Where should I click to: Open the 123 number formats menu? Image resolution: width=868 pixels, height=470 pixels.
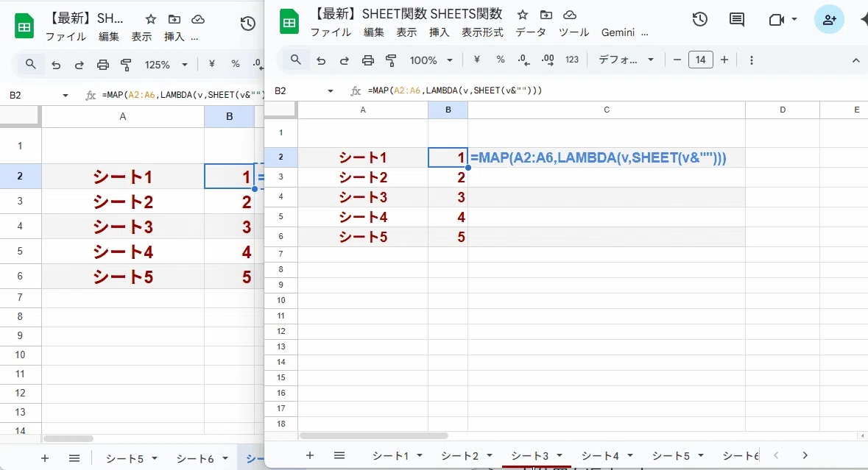pyautogui.click(x=572, y=60)
